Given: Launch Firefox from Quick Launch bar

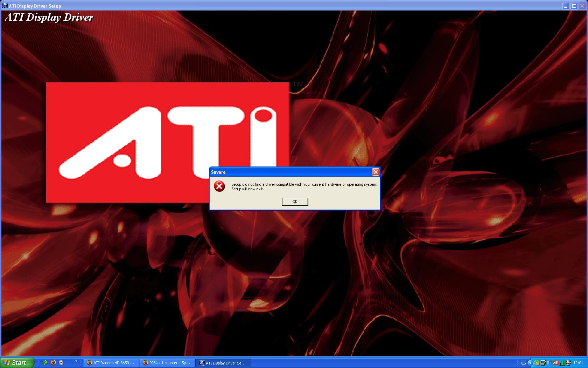Looking at the screenshot, I should (53, 363).
